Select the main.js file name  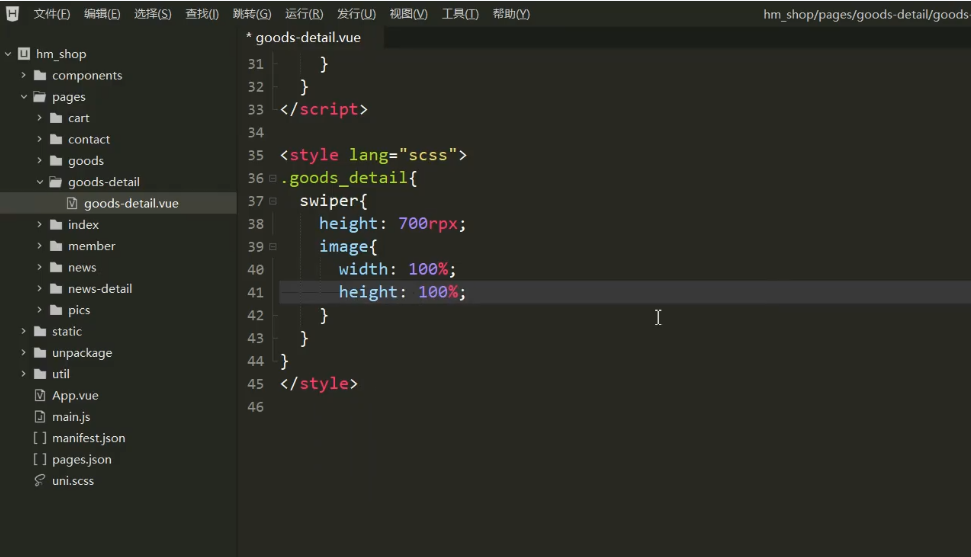71,417
